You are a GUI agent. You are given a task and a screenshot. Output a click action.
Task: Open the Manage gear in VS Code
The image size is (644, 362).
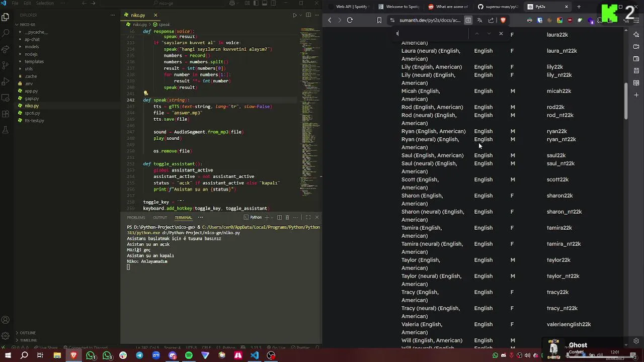(x=6, y=336)
